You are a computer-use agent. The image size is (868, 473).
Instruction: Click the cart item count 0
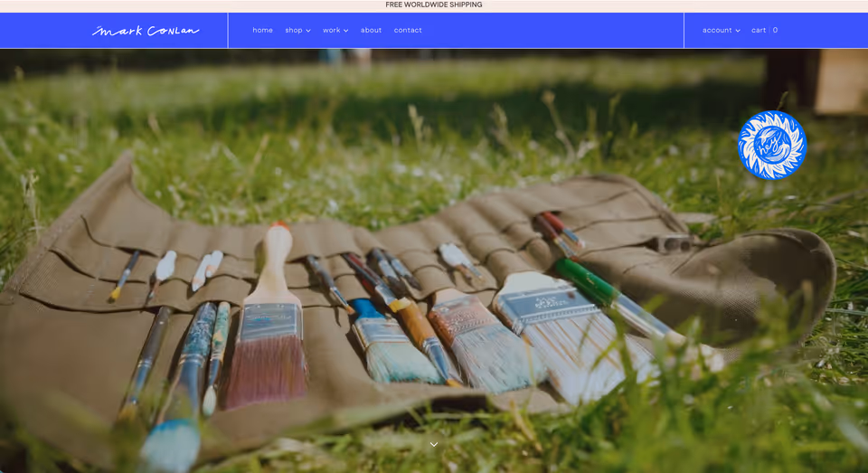(x=775, y=31)
